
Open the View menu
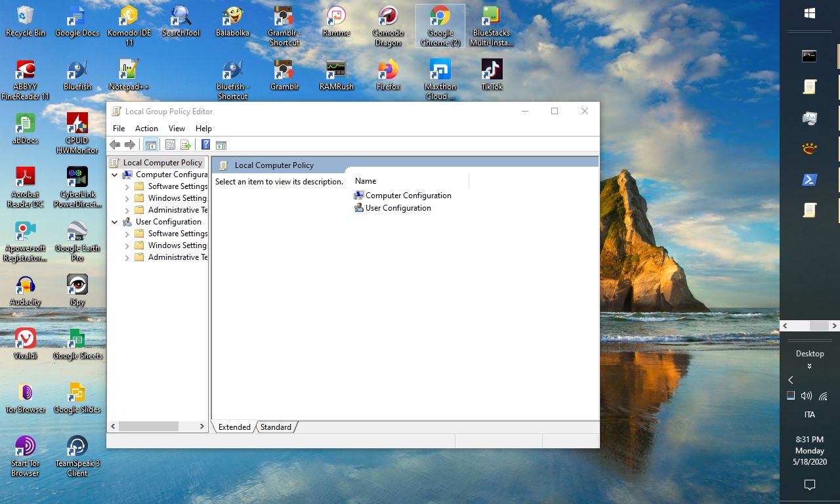(x=177, y=129)
